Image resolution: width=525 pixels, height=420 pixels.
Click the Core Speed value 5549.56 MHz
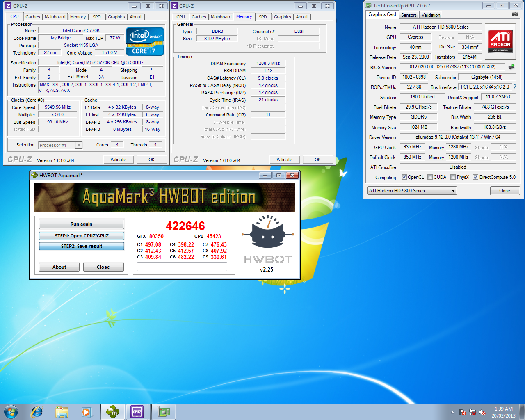click(x=58, y=107)
